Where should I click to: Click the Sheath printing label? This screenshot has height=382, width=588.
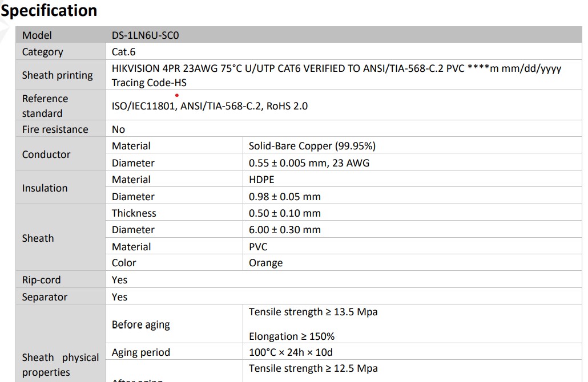click(x=57, y=75)
